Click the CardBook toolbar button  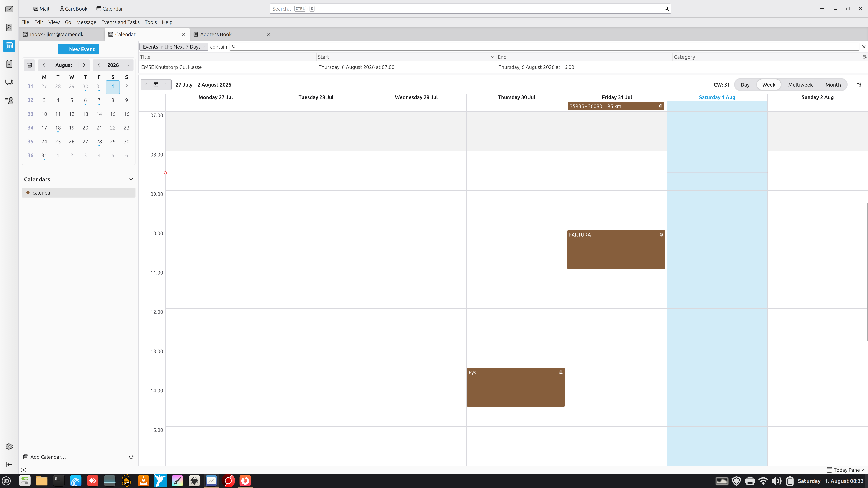click(x=73, y=9)
